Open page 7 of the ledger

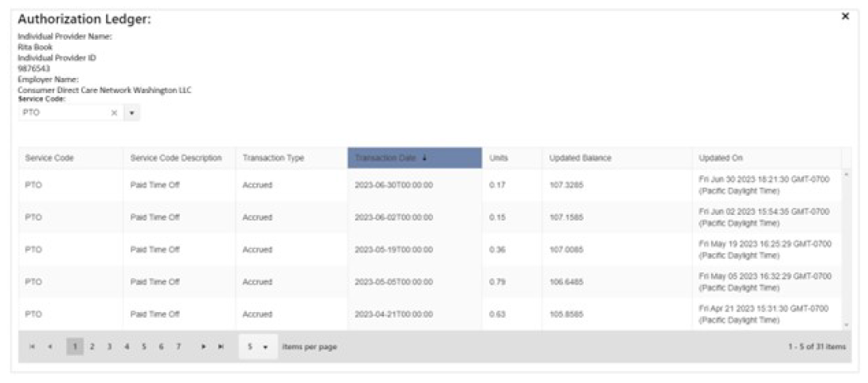[x=178, y=347]
